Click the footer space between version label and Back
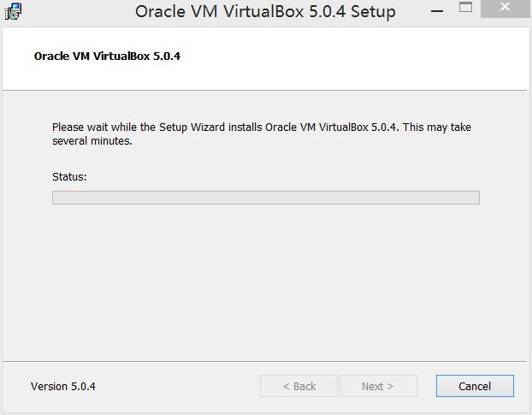The image size is (532, 415). pos(175,386)
